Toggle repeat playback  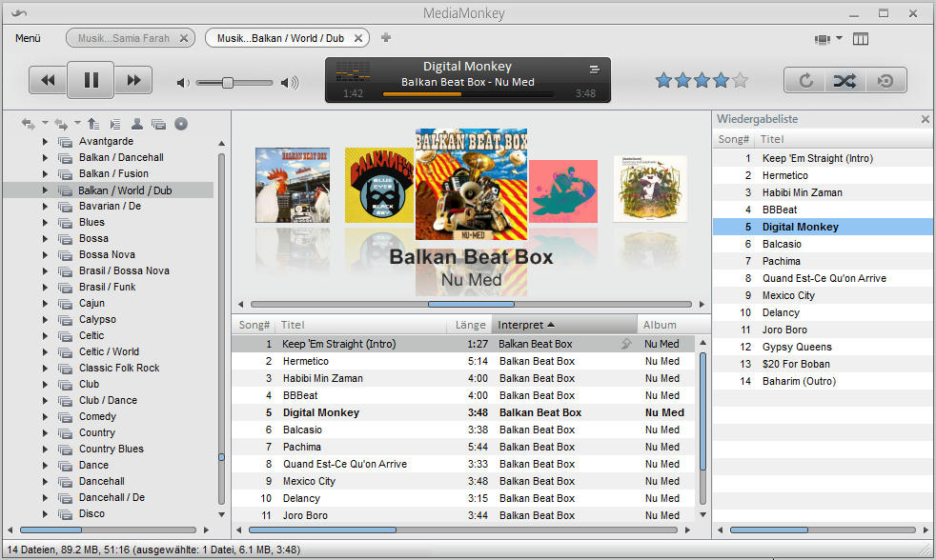pos(805,81)
